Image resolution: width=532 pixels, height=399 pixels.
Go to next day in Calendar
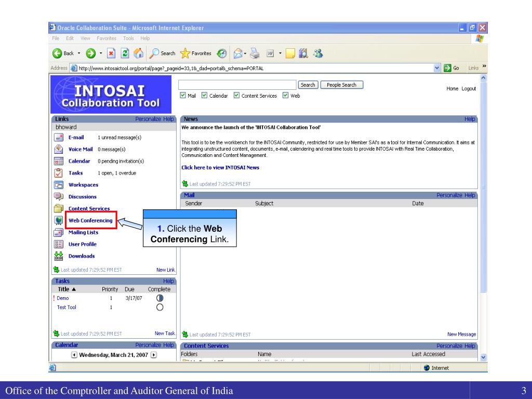click(x=154, y=355)
